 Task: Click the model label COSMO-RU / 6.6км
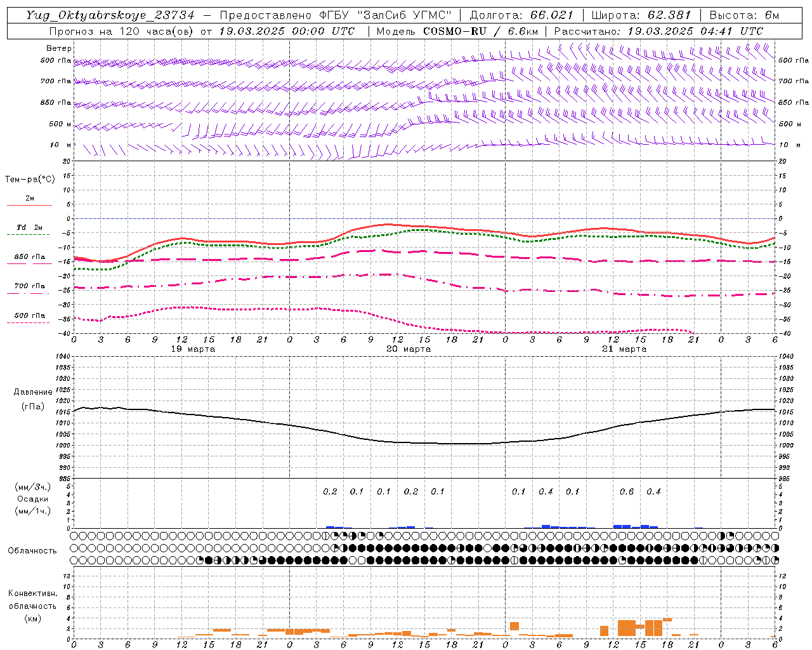tap(480, 31)
